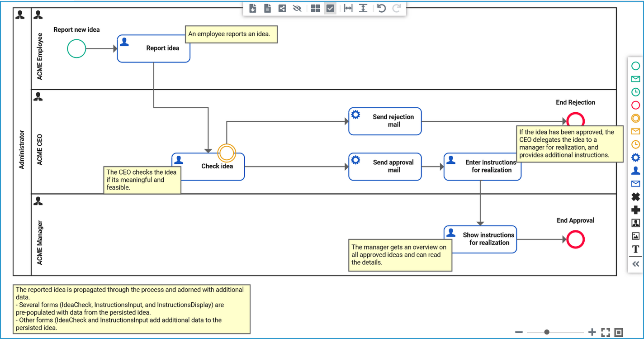Select the blue User Task tool
The image size is (644, 339).
(x=635, y=171)
